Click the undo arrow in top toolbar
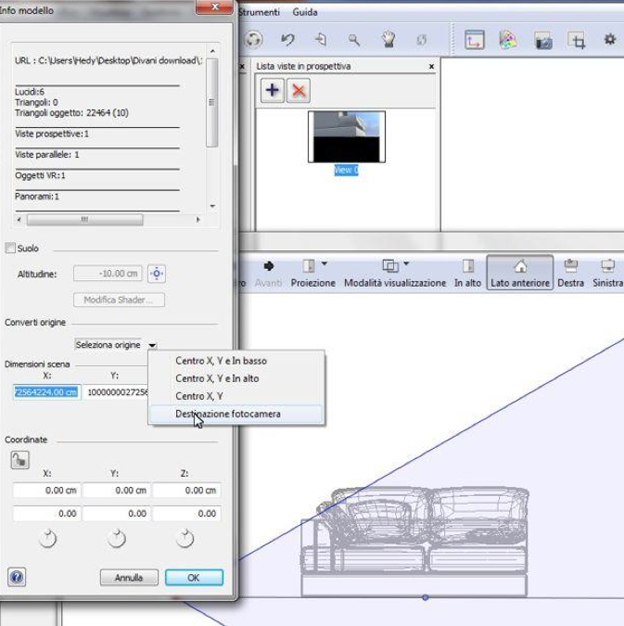 [x=287, y=40]
